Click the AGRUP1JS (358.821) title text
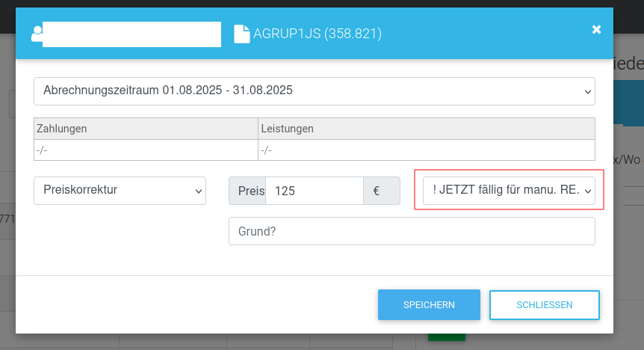Screen dimensions: 644x350 click(x=317, y=34)
